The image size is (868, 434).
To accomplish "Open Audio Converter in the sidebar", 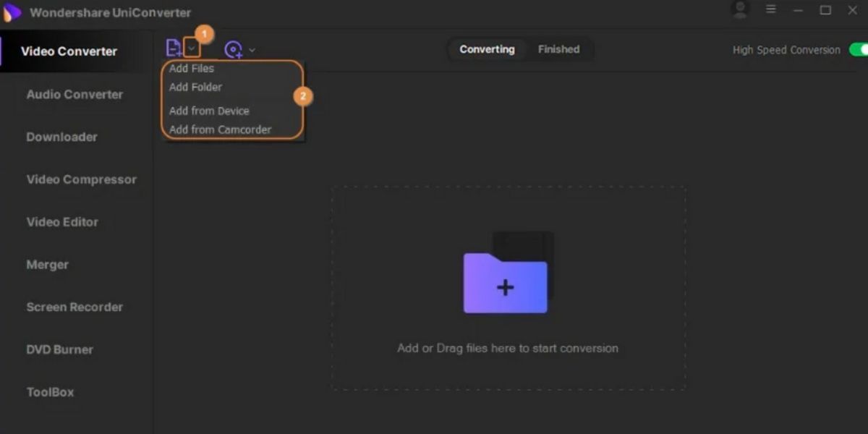I will pyautogui.click(x=75, y=94).
